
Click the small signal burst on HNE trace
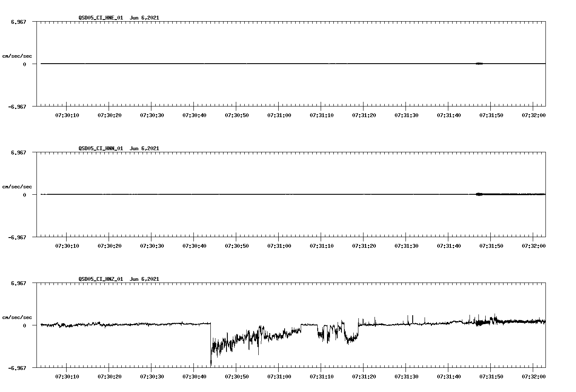tap(479, 64)
